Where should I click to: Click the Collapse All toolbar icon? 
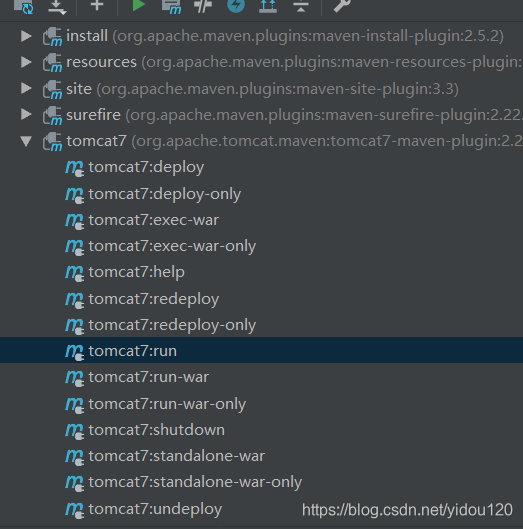pos(301,5)
